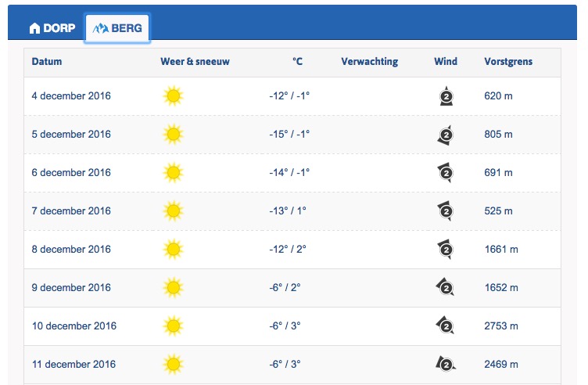This screenshot has width=588, height=385.
Task: Click the wind direction icon for 4 december
Action: [446, 96]
